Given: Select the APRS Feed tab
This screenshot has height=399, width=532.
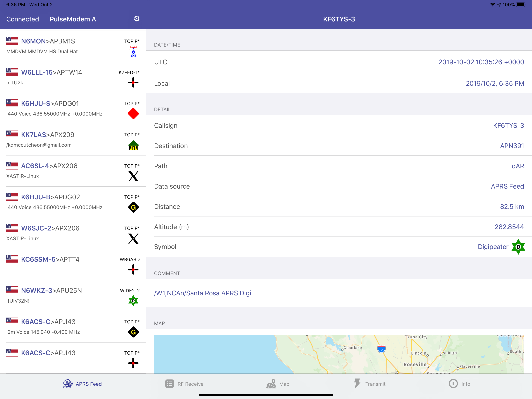Looking at the screenshot, I should click(82, 384).
